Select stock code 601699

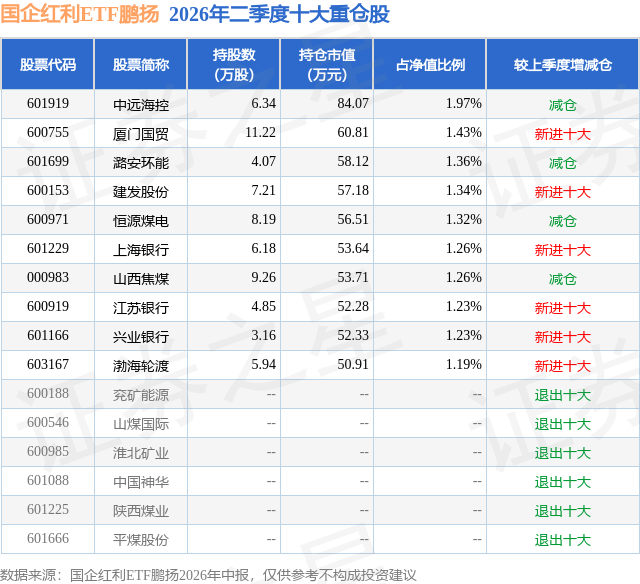48,162
